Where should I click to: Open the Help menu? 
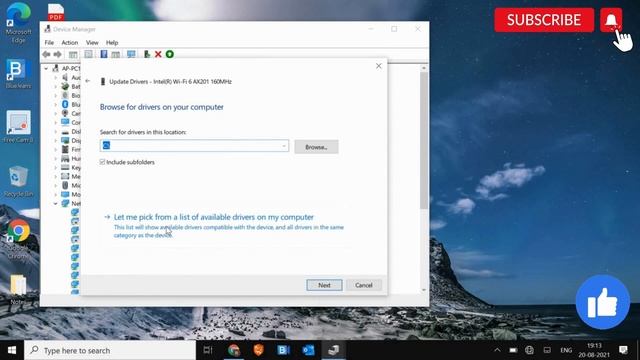click(112, 42)
